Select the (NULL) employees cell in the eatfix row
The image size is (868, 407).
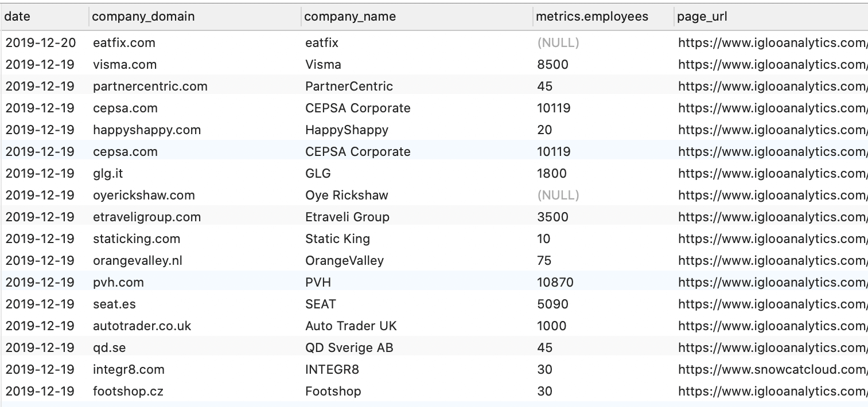click(x=558, y=43)
